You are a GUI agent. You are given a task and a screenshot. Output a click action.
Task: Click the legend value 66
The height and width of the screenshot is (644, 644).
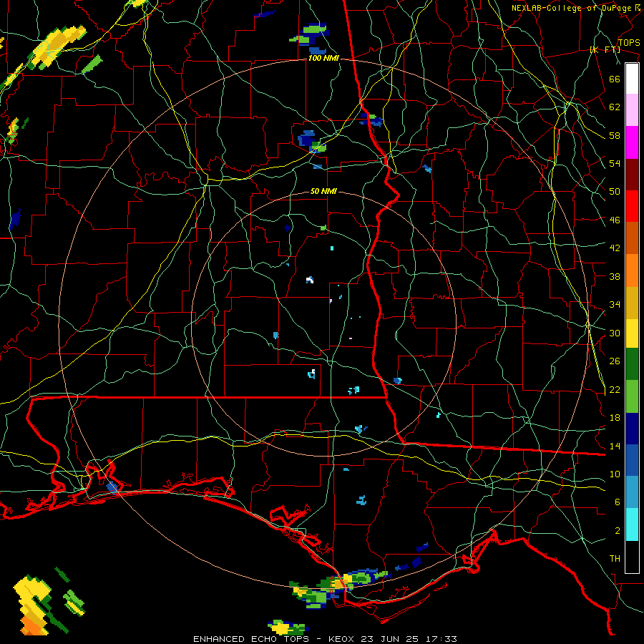615,79
